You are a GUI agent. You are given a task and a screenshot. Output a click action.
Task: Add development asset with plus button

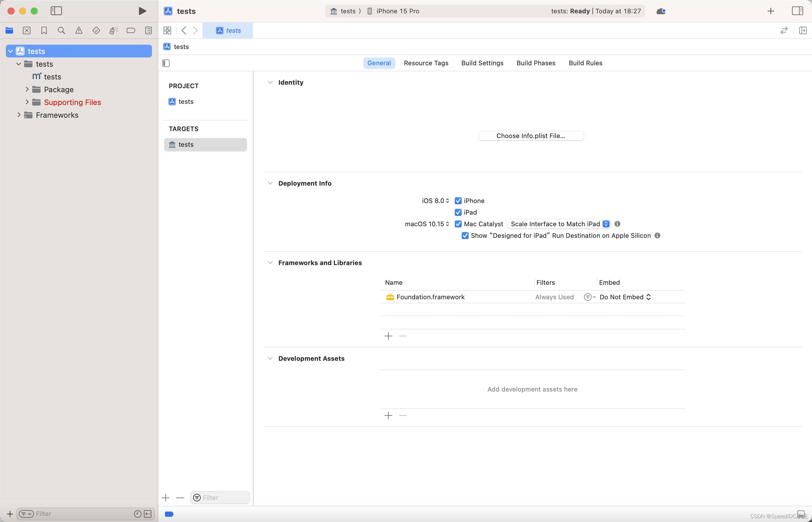click(388, 416)
